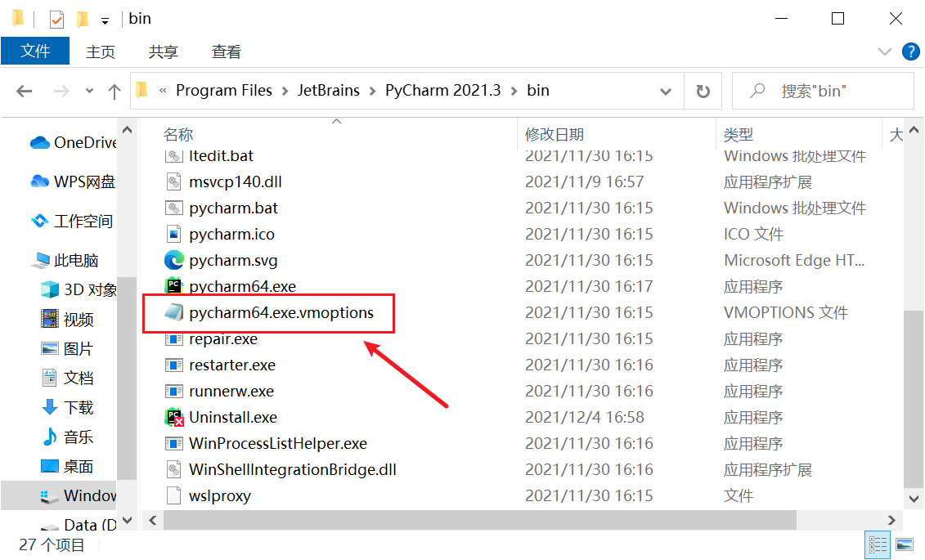
Task: Click the file list horizontal scrollbar thumb
Action: (479, 521)
